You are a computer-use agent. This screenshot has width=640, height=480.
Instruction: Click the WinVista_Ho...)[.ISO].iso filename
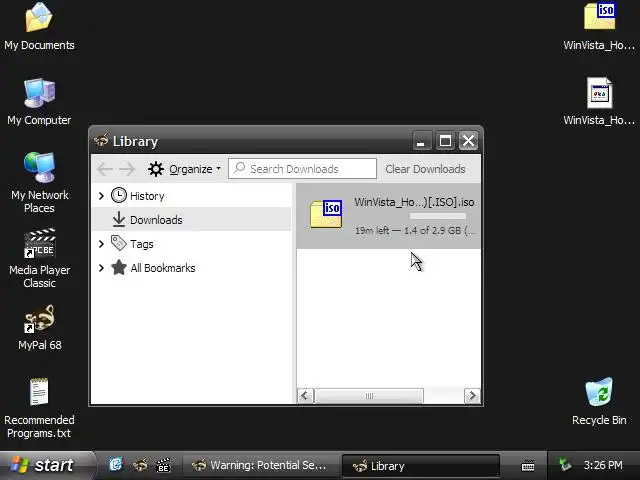[x=414, y=202]
